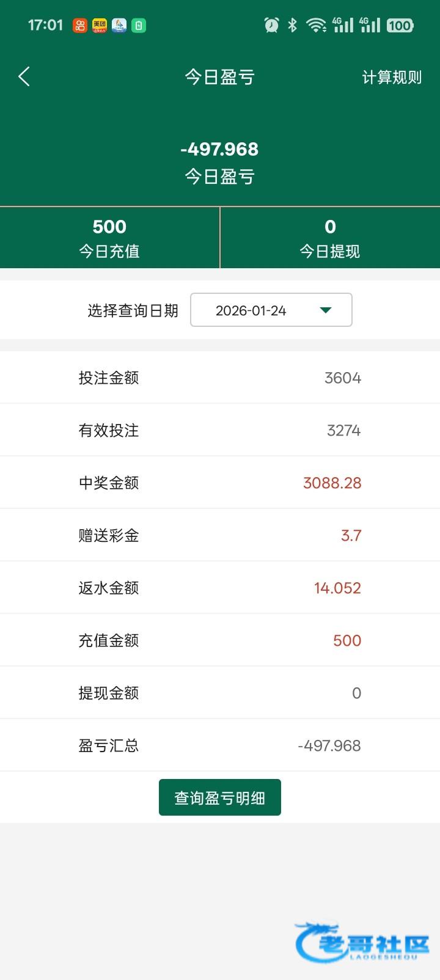Select the 今日充值 500 tab
Image resolution: width=440 pixels, height=980 pixels.
[109, 238]
